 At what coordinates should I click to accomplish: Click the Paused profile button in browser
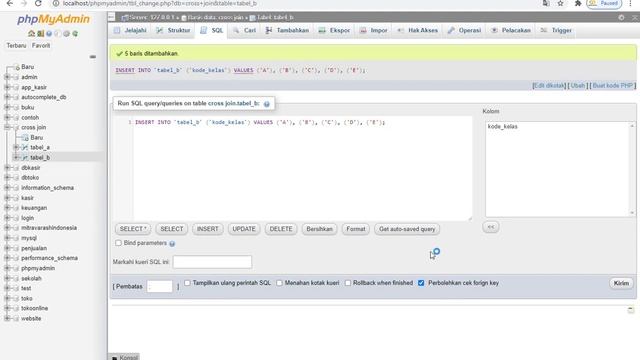[604, 3]
